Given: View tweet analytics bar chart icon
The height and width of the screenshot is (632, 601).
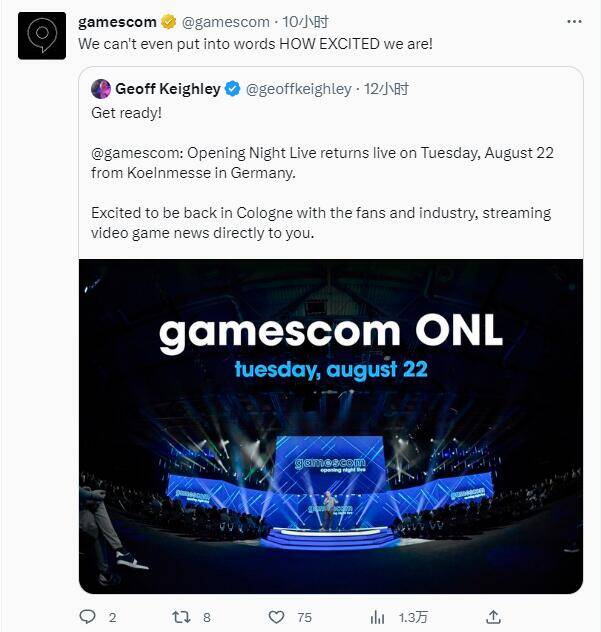Looking at the screenshot, I should click(x=379, y=617).
